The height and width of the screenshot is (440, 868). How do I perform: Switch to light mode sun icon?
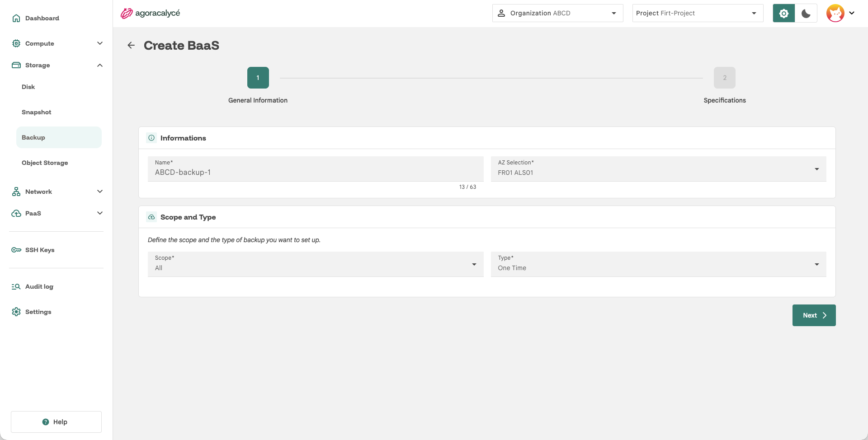click(x=784, y=13)
